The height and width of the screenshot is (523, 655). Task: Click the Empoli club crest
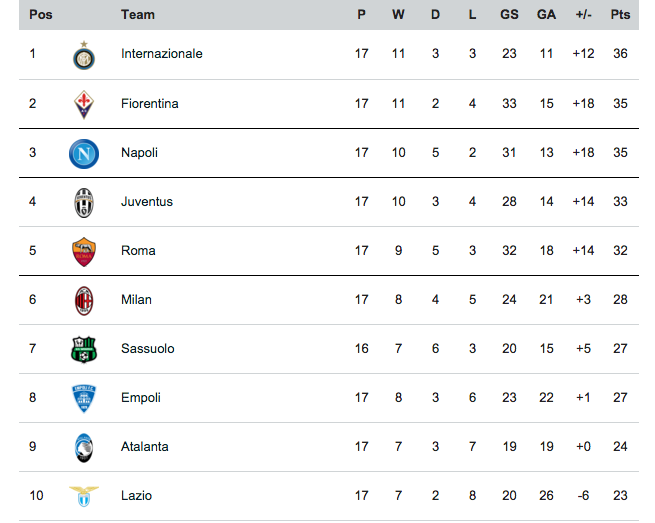point(84,398)
